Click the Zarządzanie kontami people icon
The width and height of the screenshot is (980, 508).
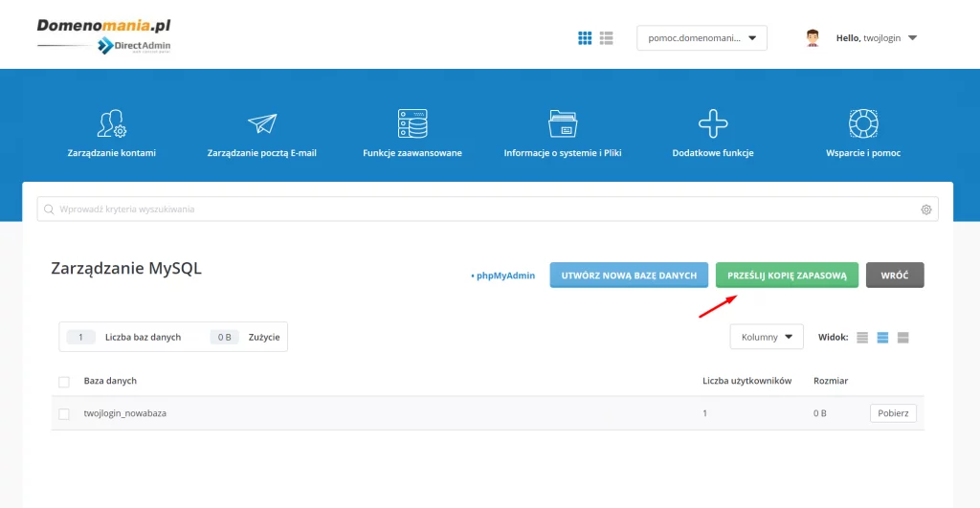coord(112,123)
